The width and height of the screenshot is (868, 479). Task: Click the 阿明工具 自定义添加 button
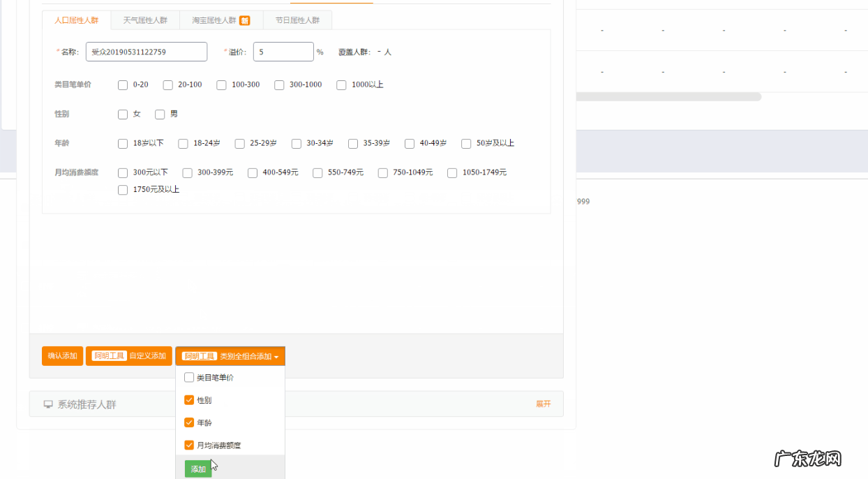pyautogui.click(x=128, y=355)
